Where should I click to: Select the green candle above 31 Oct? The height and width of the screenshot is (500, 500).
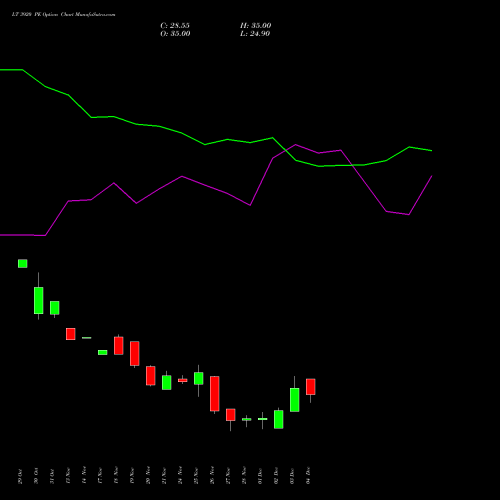pos(55,308)
